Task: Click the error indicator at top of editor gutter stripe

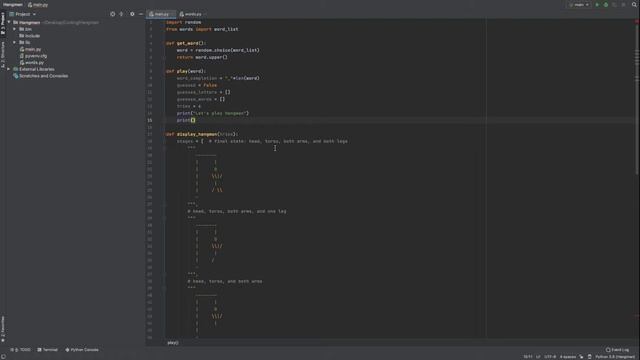Action: pyautogui.click(x=636, y=22)
